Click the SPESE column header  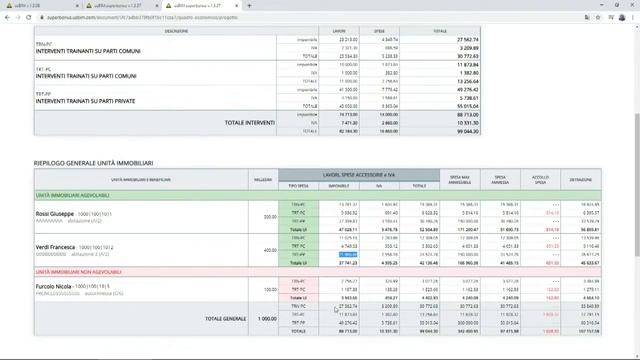pyautogui.click(x=379, y=31)
